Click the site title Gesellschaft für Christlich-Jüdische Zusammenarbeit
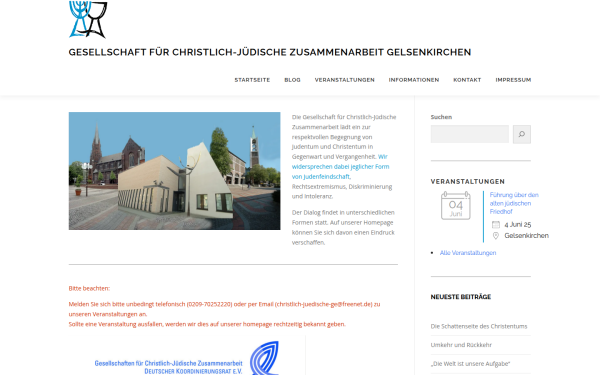The height and width of the screenshot is (375, 600). (x=270, y=52)
